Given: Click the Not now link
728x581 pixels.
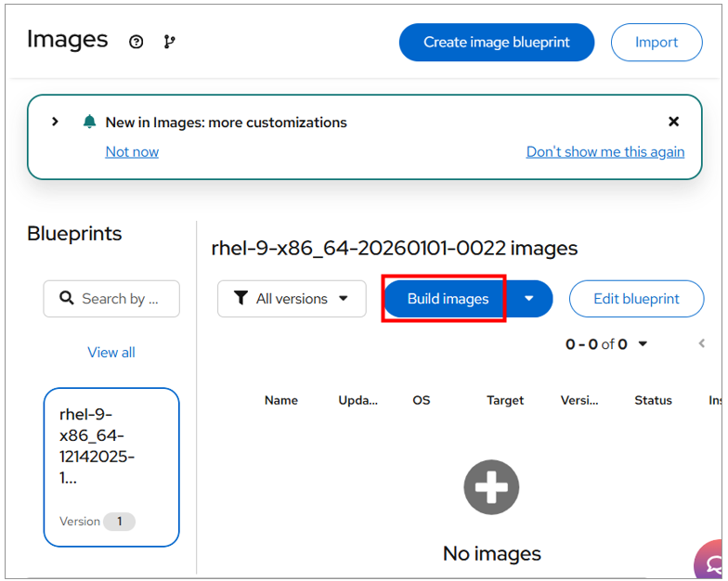Looking at the screenshot, I should (x=132, y=152).
